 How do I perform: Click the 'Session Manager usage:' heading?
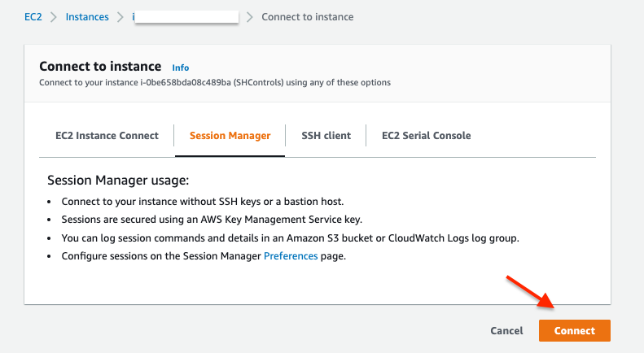coord(118,180)
